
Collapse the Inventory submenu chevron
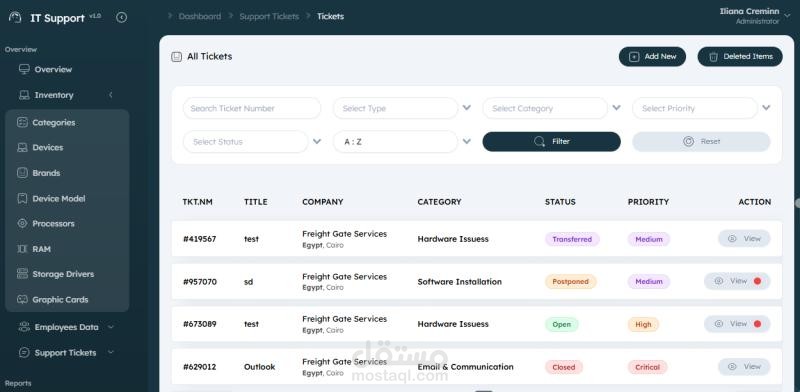pos(111,95)
